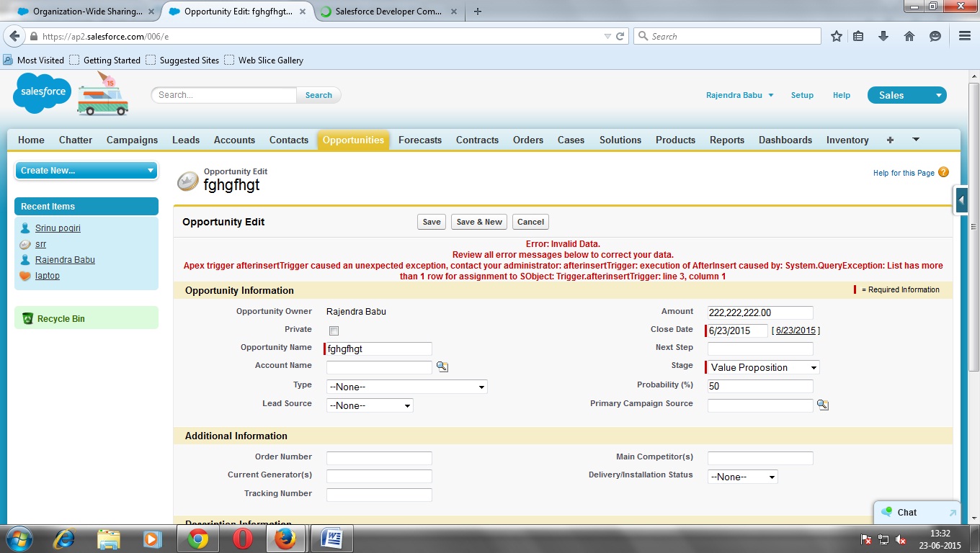Open Account Name lookup icon

[x=442, y=367]
